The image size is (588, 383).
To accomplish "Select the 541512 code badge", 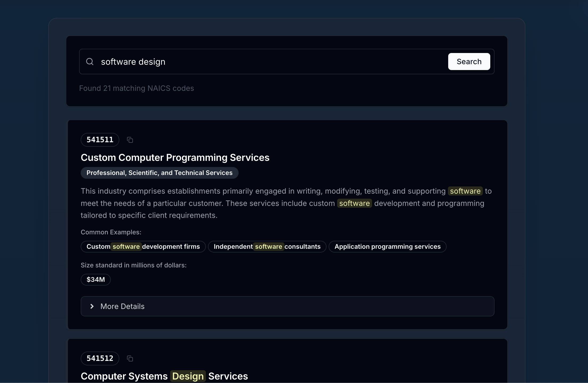I will pyautogui.click(x=100, y=358).
